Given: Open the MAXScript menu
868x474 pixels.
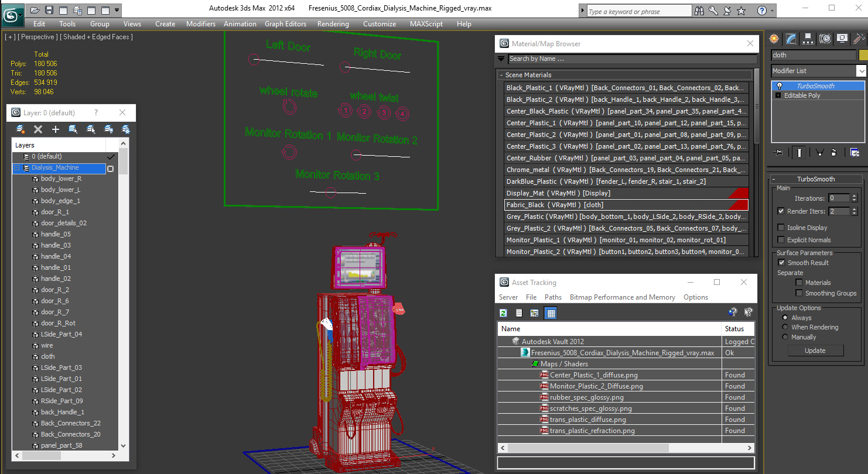Looking at the screenshot, I should point(426,24).
